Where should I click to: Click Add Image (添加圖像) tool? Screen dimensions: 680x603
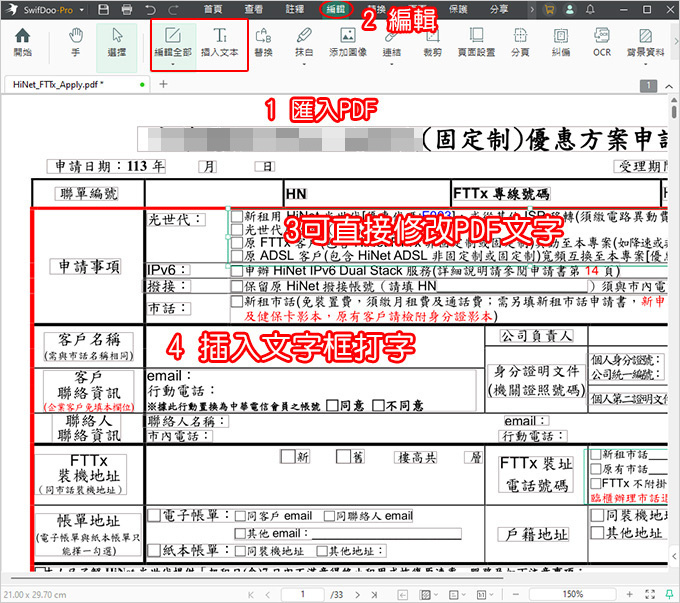pos(348,42)
